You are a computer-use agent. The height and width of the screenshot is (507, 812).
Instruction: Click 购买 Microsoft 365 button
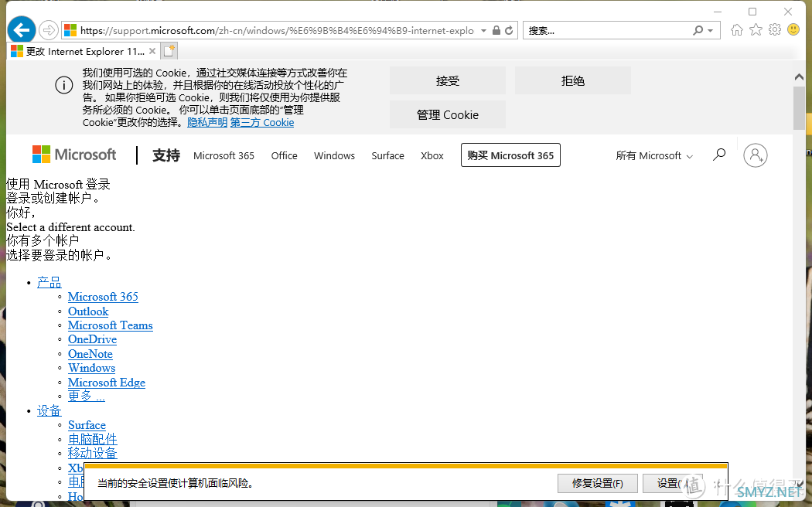click(x=510, y=155)
